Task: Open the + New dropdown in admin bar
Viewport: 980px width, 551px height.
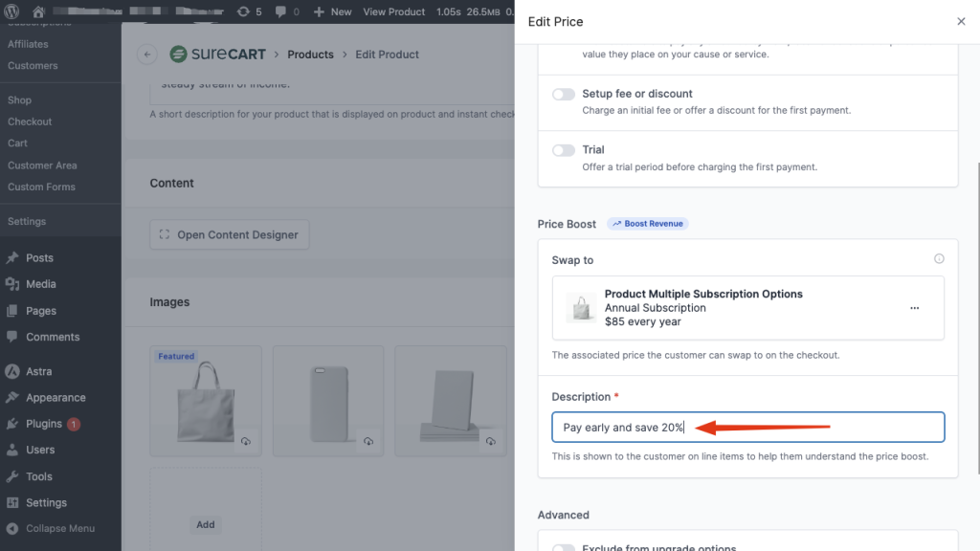Action: [334, 11]
